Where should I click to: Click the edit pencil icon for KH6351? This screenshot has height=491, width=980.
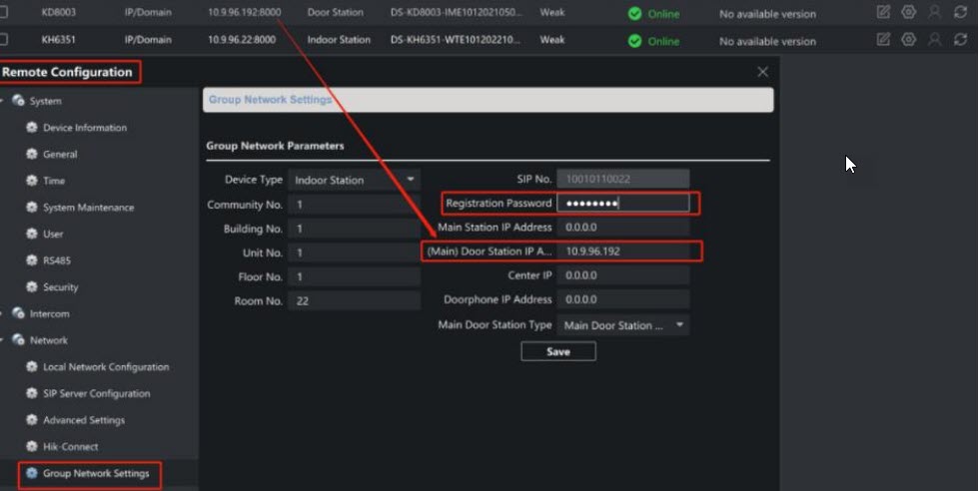click(883, 40)
